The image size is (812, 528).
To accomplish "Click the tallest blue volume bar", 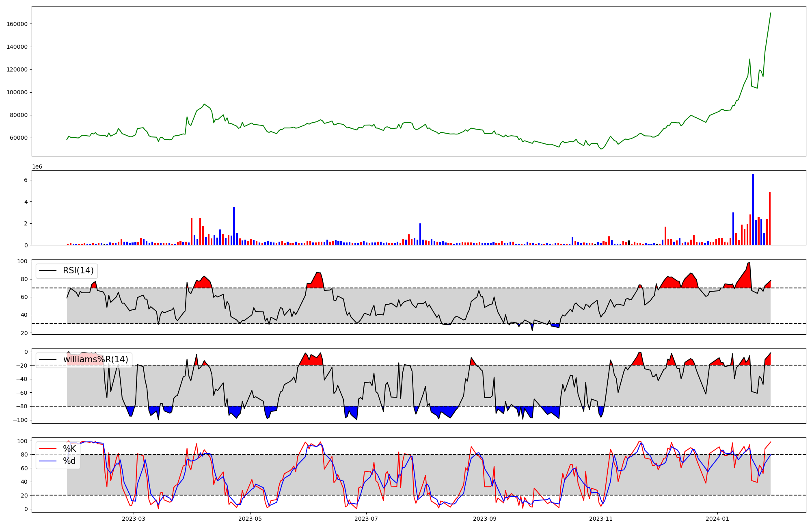I will click(x=753, y=209).
